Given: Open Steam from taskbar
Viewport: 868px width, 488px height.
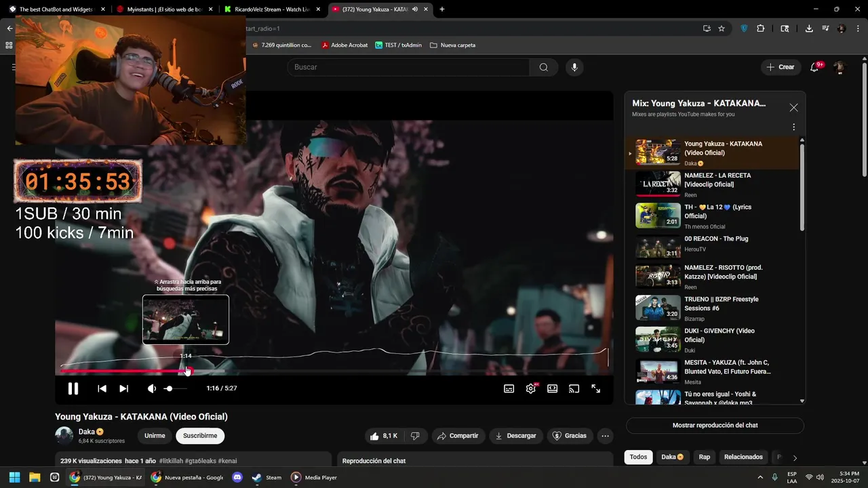Looking at the screenshot, I should click(267, 477).
